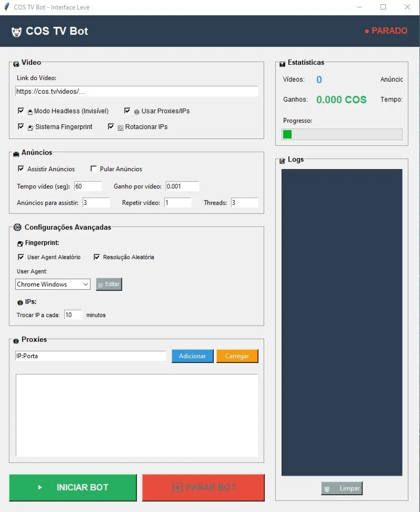Click the COS TV Bot mascot icon
This screenshot has width=420, height=512.
tap(16, 32)
